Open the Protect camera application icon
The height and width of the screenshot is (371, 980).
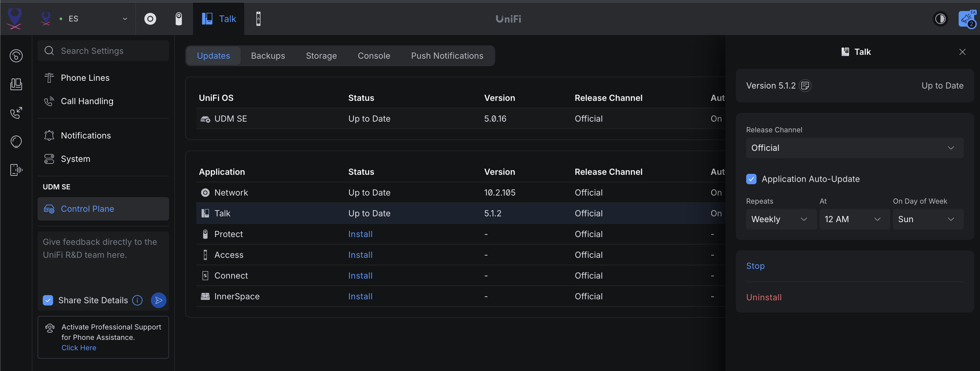(179, 19)
